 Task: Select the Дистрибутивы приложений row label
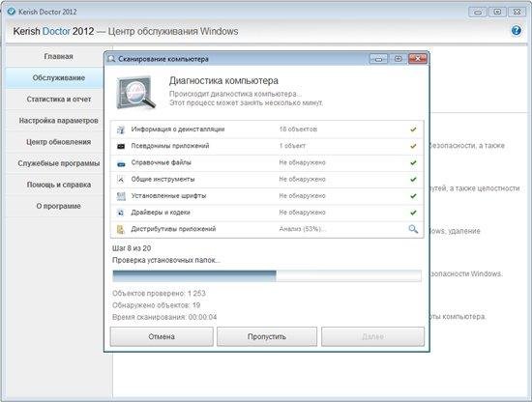click(173, 229)
